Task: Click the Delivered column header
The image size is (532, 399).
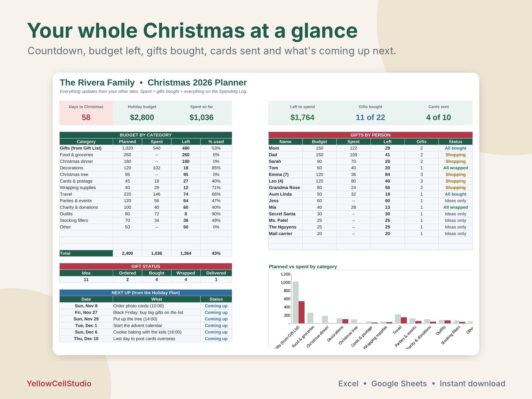Action: click(216, 273)
